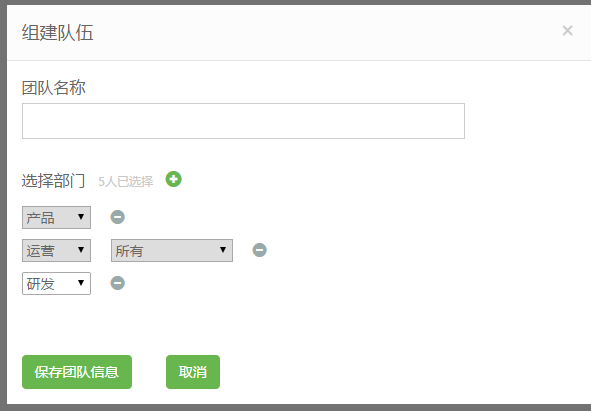
Task: Click the 组建队伍 dialog title
Action: [57, 32]
